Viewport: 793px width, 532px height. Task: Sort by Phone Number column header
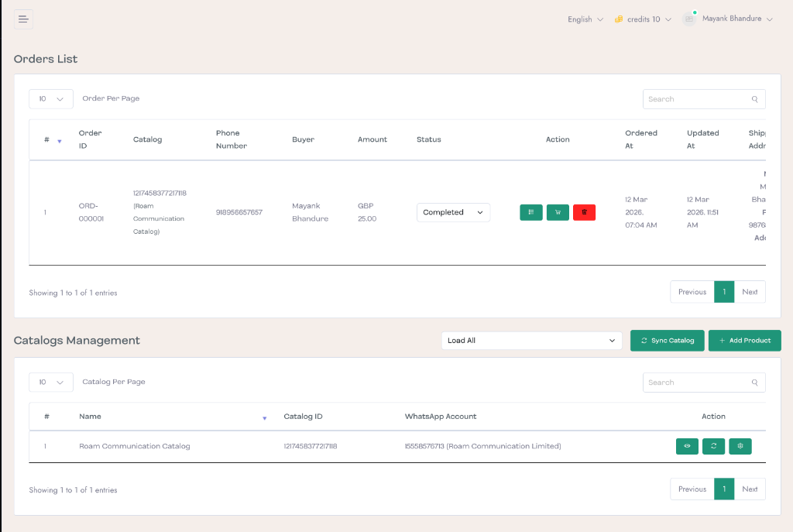tap(232, 139)
